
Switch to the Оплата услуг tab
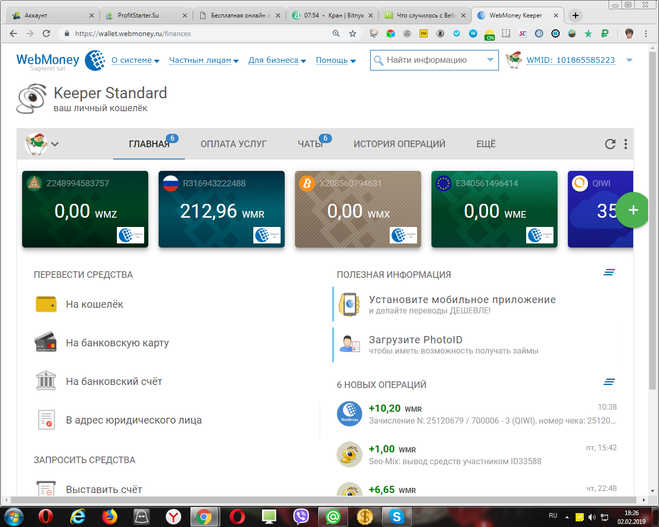233,144
